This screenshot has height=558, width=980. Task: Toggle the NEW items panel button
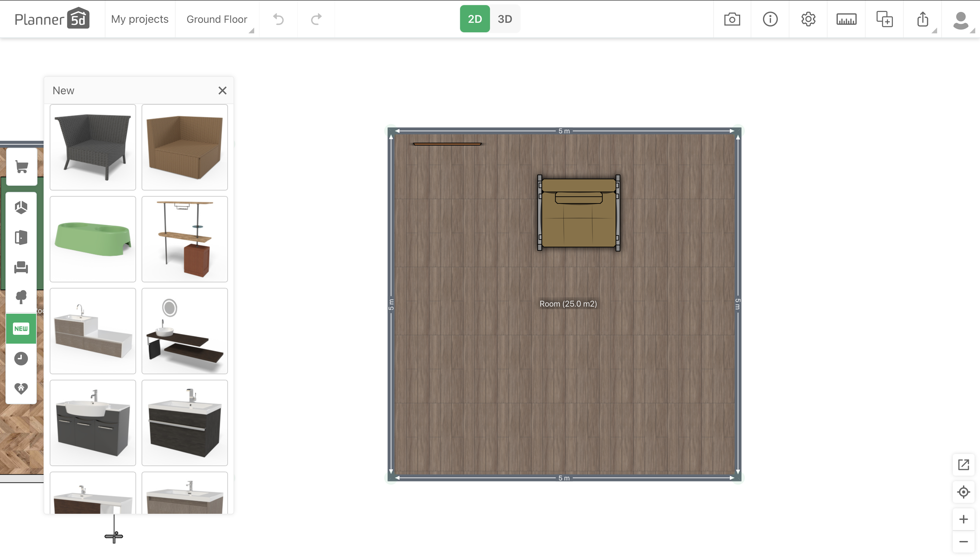coord(21,328)
